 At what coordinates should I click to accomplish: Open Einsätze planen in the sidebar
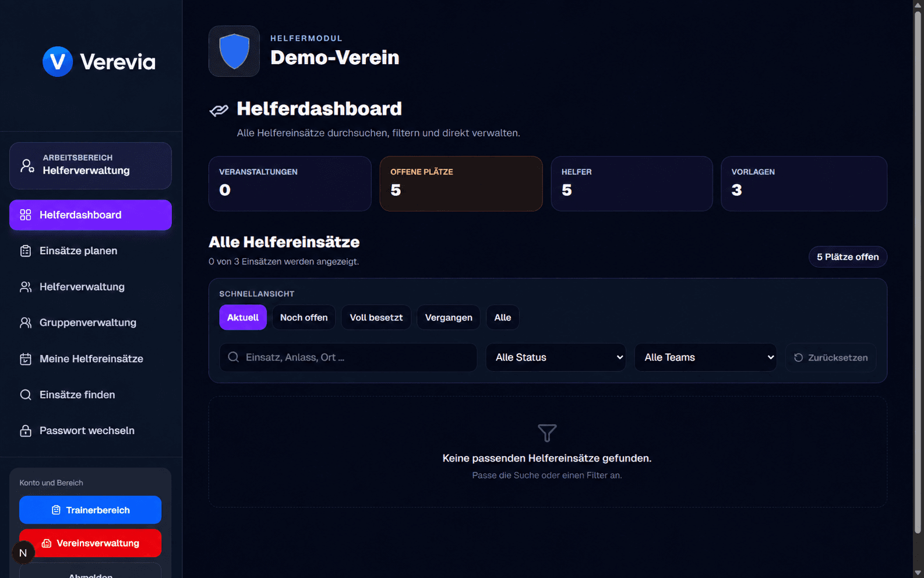pyautogui.click(x=90, y=251)
